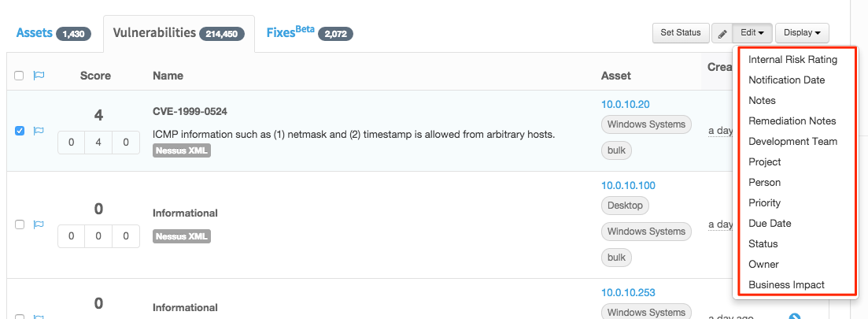Open asset link 10.0.10.100

628,186
